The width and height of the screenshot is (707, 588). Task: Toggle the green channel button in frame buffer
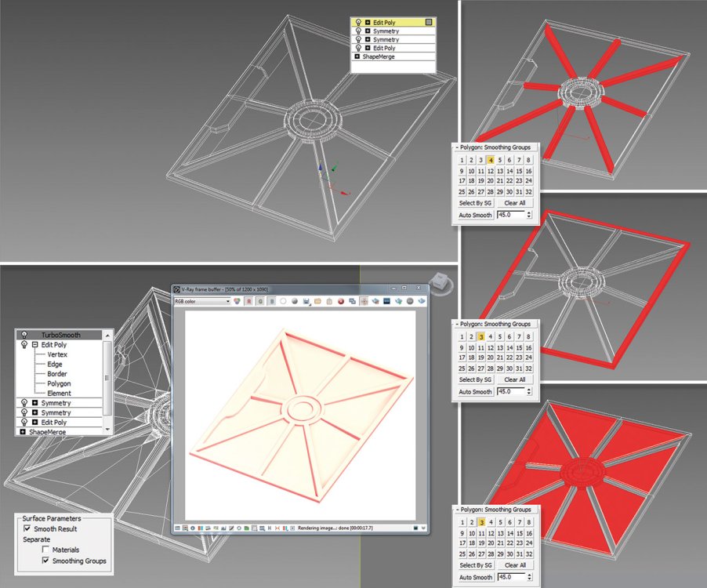coord(260,301)
